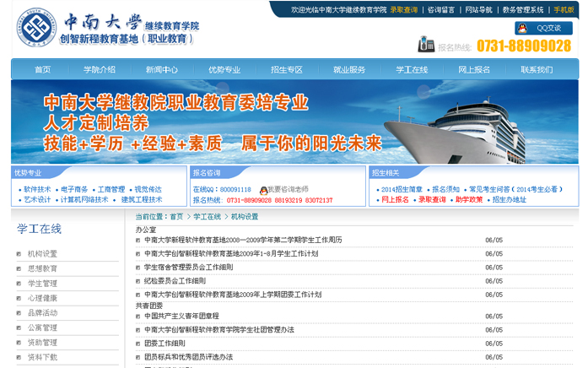Image resolution: width=588 pixels, height=368 pixels.
Task: Open 软件技术 major link
Action: (x=37, y=189)
